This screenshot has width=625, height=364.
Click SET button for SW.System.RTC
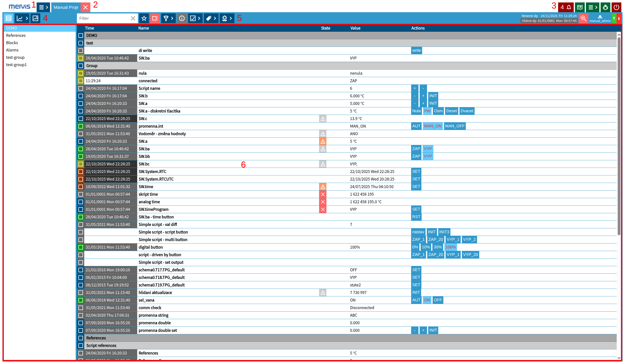click(416, 172)
